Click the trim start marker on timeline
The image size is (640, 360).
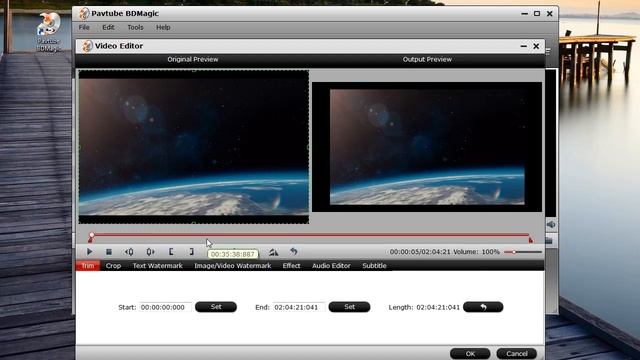point(90,240)
